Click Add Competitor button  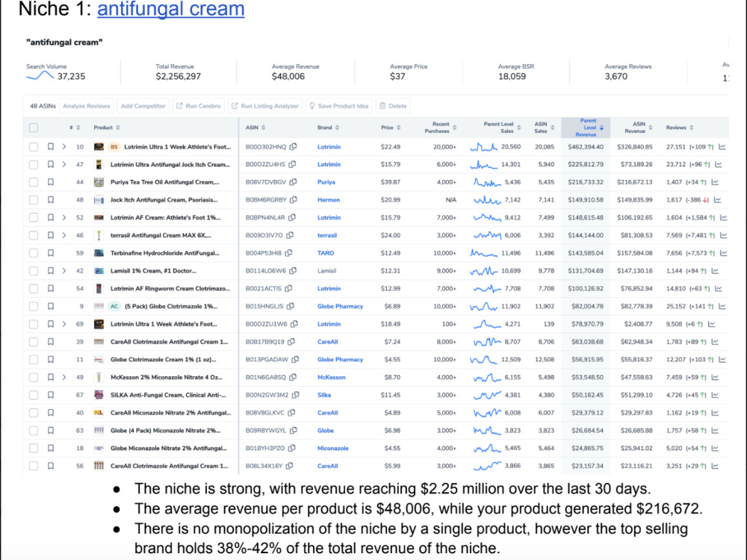coord(143,106)
